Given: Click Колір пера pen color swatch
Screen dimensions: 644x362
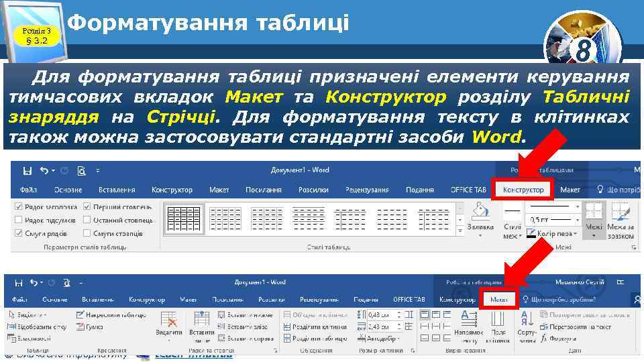Looking at the screenshot, I should pyautogui.click(x=531, y=233).
